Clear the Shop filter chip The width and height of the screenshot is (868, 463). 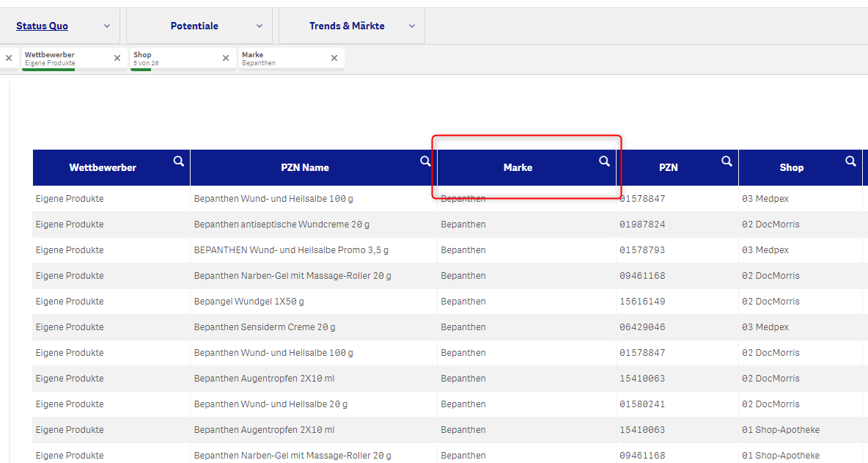point(226,58)
